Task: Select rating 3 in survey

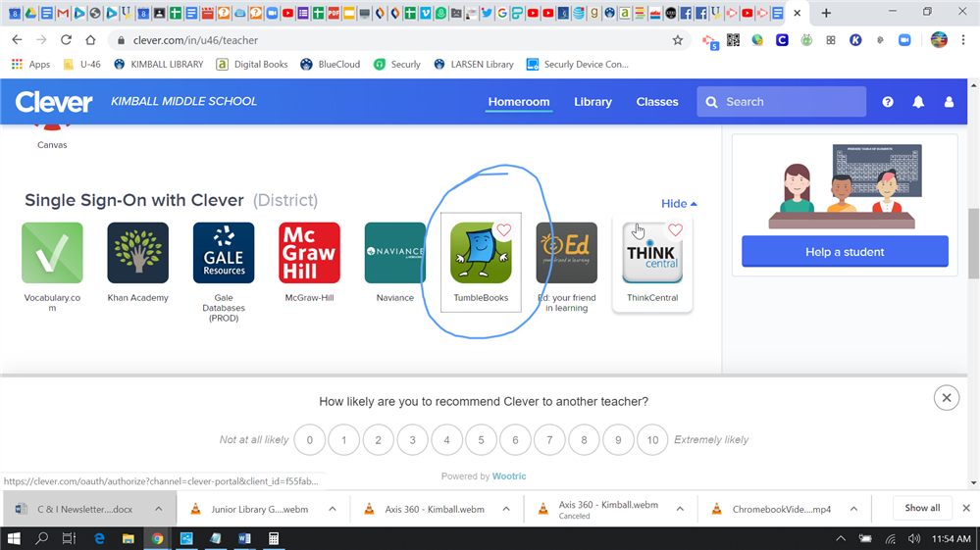Action: [412, 439]
